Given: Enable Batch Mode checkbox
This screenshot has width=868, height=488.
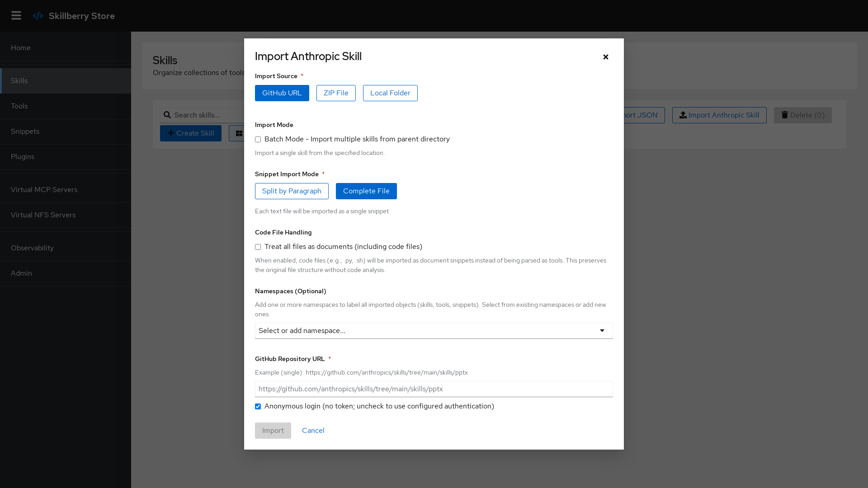Looking at the screenshot, I should click(x=258, y=140).
